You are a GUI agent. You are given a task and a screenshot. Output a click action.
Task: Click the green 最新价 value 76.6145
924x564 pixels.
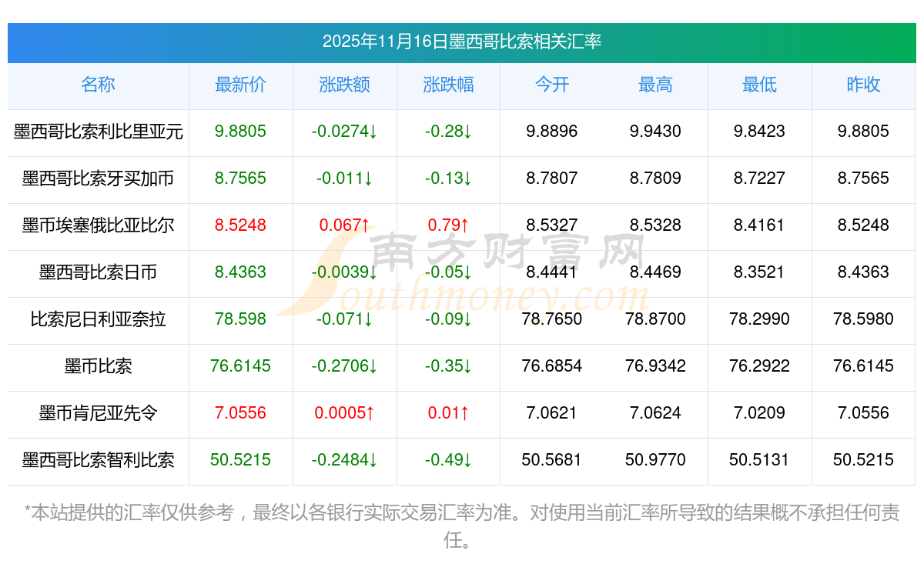click(x=241, y=366)
